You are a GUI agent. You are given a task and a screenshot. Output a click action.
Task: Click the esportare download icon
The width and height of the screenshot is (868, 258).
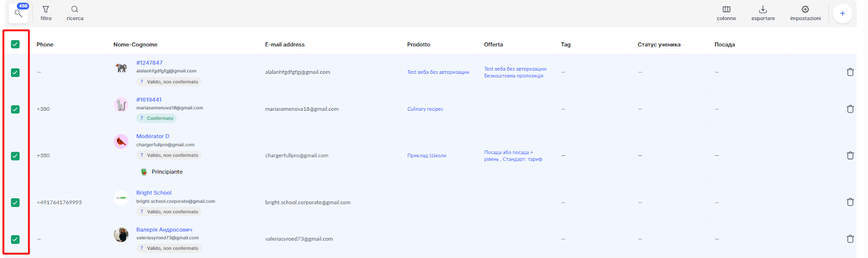[763, 10]
